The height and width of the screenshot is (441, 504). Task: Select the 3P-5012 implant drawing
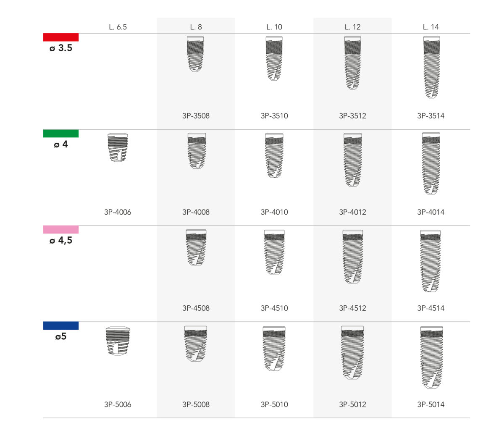click(352, 353)
